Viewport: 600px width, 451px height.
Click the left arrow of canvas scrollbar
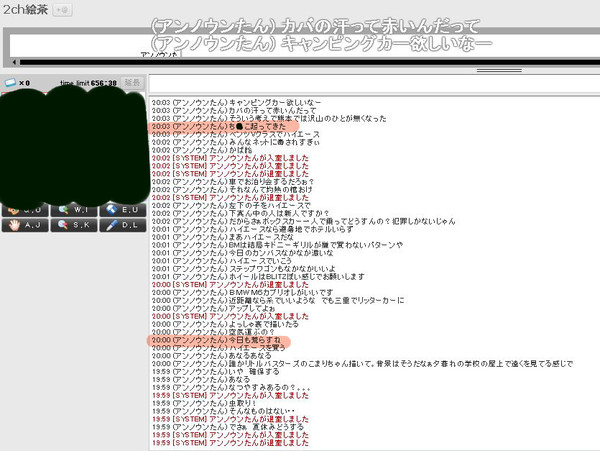tap(14, 62)
